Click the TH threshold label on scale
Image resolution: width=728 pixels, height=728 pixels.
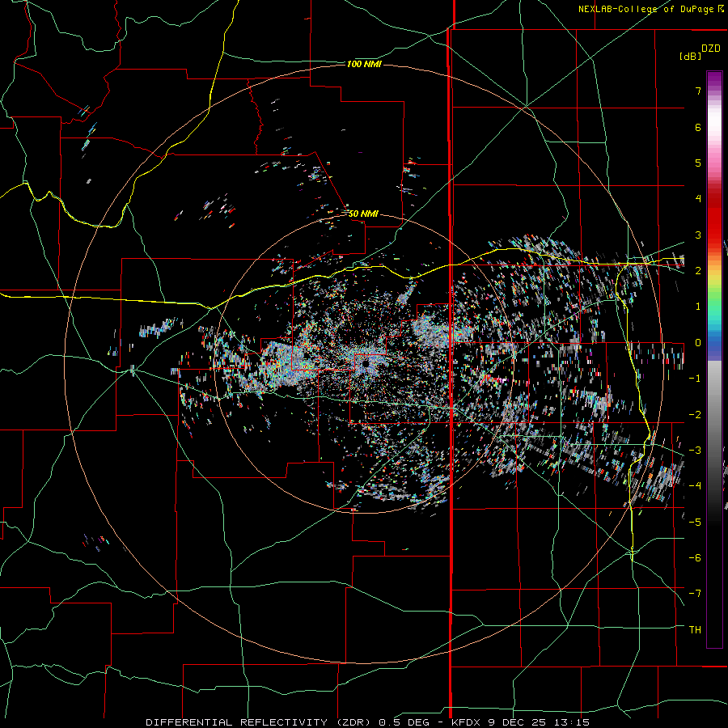coord(695,630)
